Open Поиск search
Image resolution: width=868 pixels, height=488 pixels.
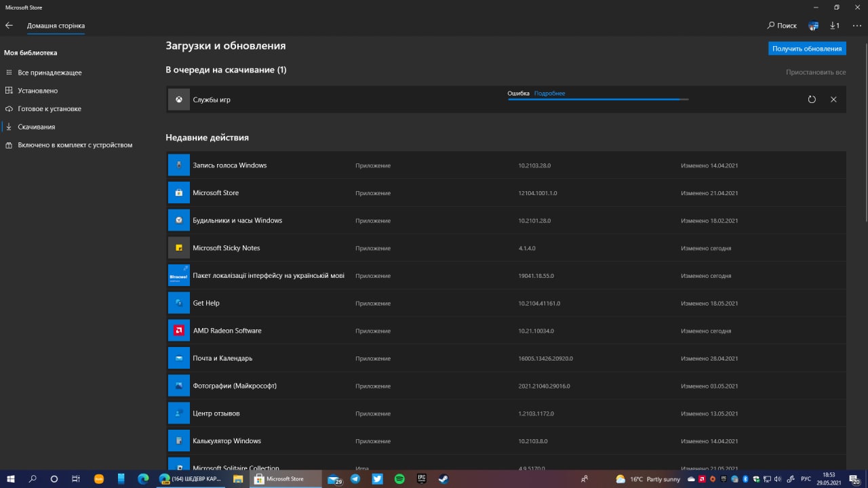782,26
